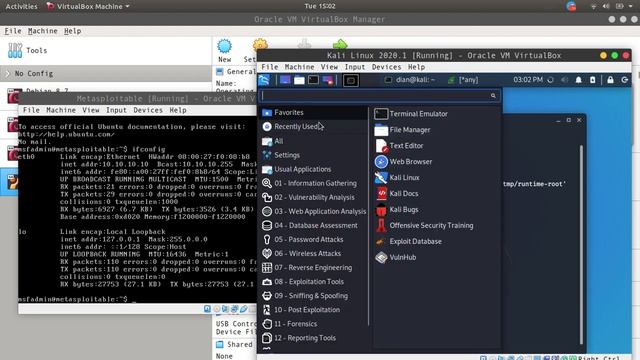Click the Tools icon in VirtualBox Manager
The image size is (640, 360).
[x=15, y=50]
